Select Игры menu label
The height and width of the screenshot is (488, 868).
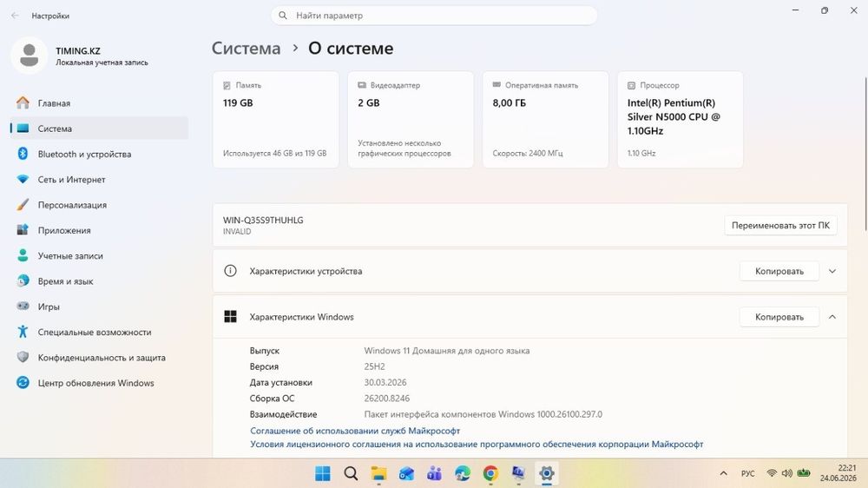click(x=49, y=307)
